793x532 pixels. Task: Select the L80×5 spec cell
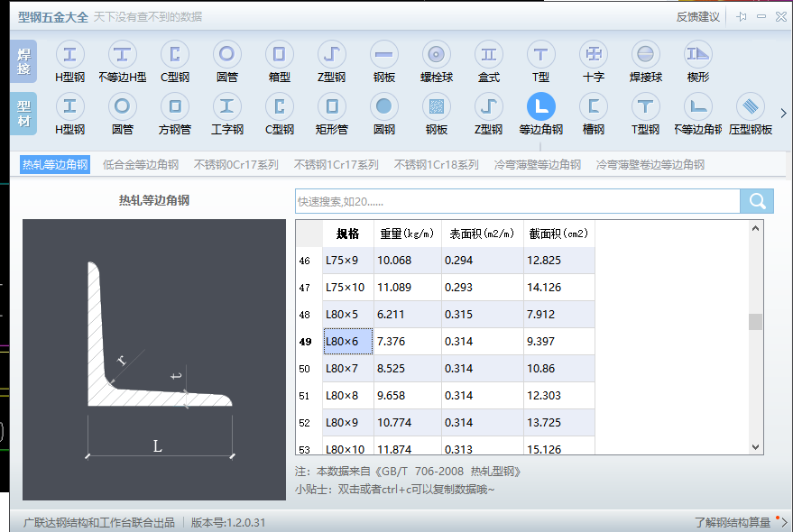pyautogui.click(x=348, y=315)
